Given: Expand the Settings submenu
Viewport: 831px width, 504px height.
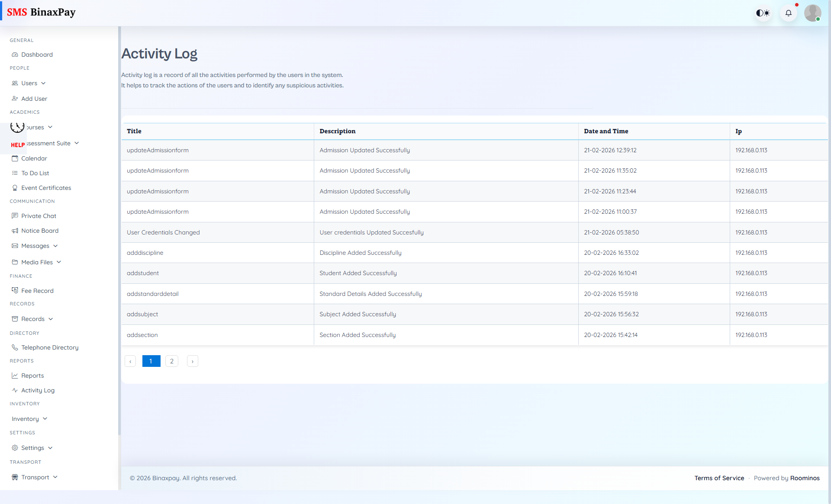Looking at the screenshot, I should [32, 448].
